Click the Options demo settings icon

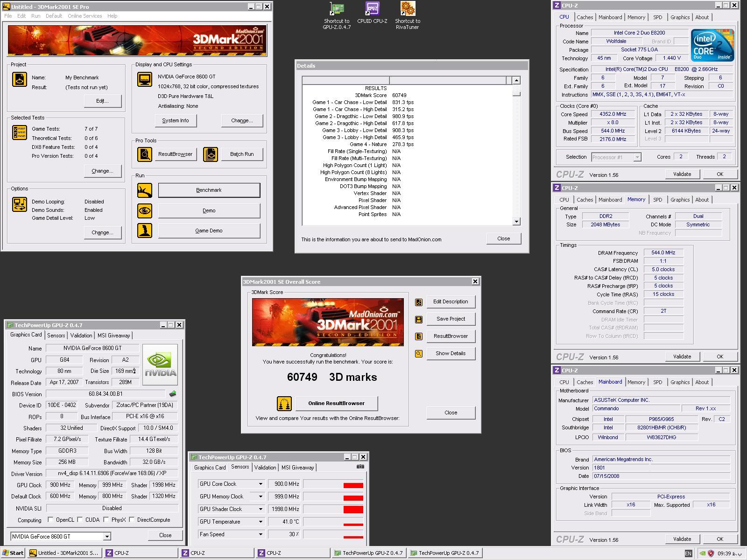20,204
